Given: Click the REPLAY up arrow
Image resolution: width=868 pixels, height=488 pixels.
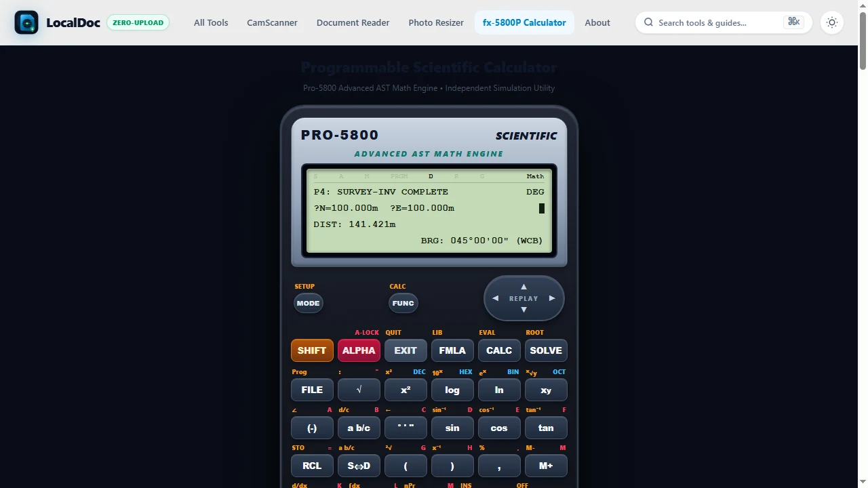Looking at the screenshot, I should pyautogui.click(x=524, y=287).
